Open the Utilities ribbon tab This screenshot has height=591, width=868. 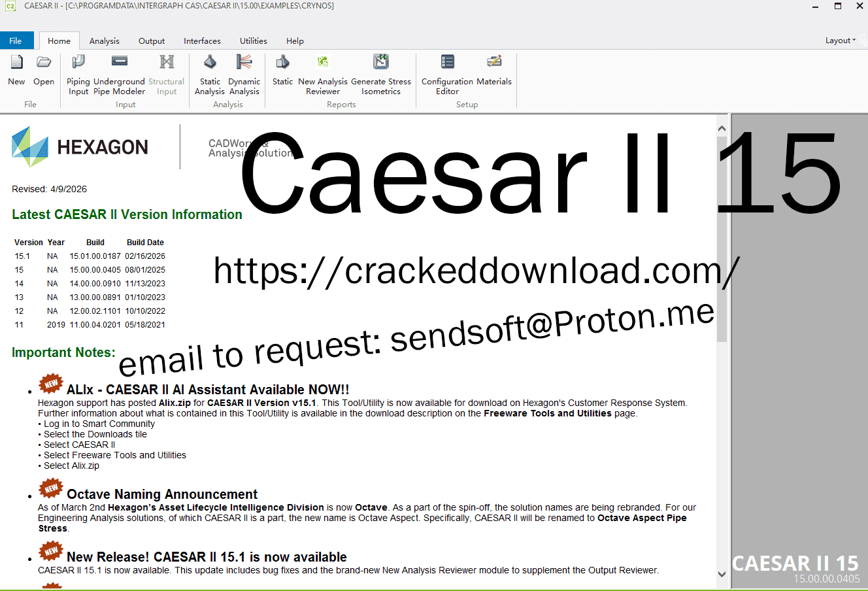tap(254, 41)
